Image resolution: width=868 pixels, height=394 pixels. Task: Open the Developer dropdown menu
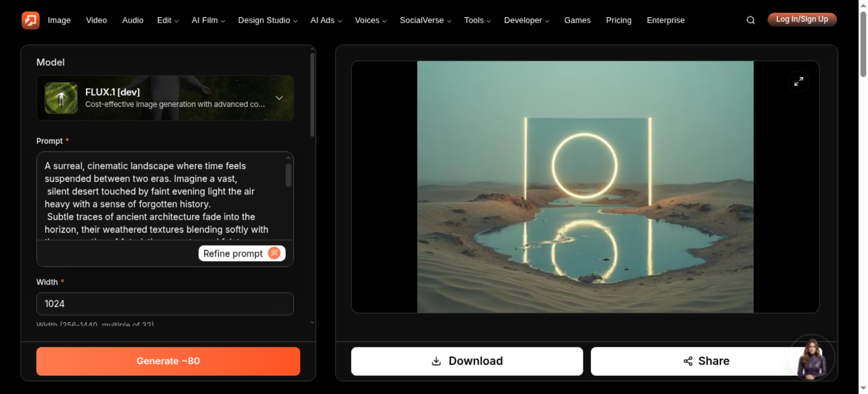coord(526,20)
